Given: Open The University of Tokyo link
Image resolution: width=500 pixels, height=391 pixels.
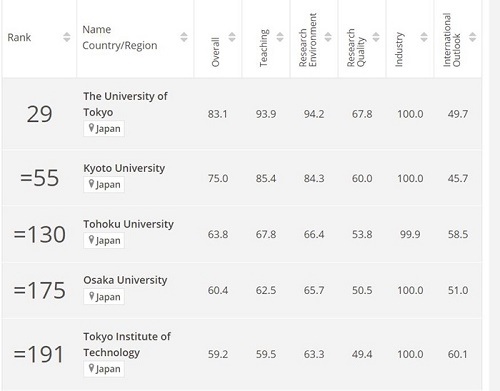Looking at the screenshot, I should pos(125,104).
